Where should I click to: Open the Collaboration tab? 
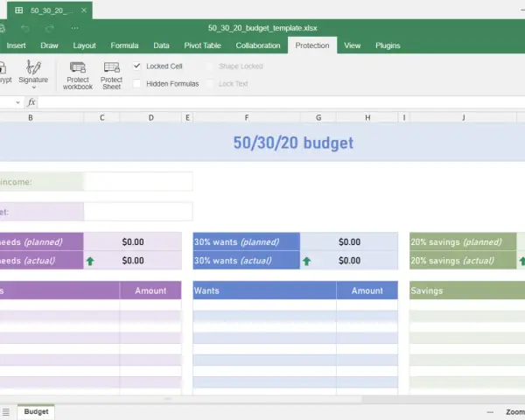[258, 45]
